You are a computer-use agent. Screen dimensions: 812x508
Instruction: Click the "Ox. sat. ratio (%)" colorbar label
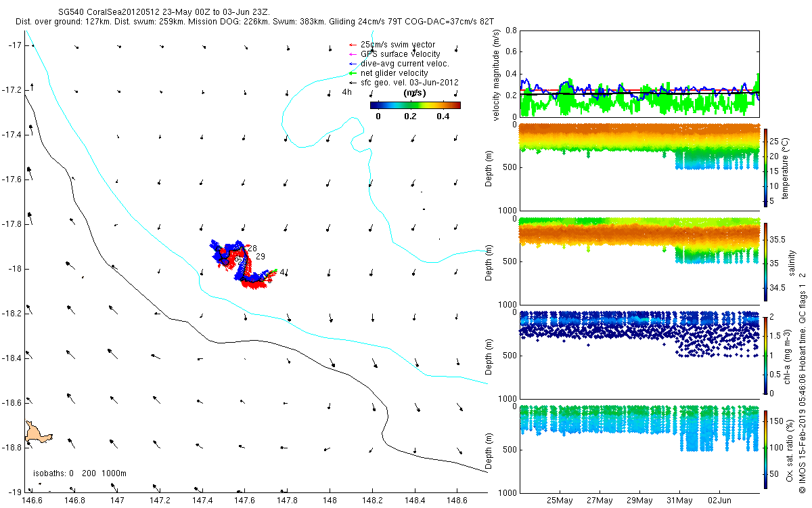(x=790, y=449)
